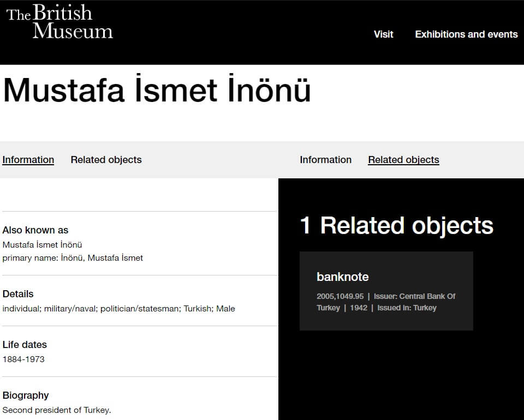Click the Biography section label
Screen dimensions: 524x420
click(26, 395)
